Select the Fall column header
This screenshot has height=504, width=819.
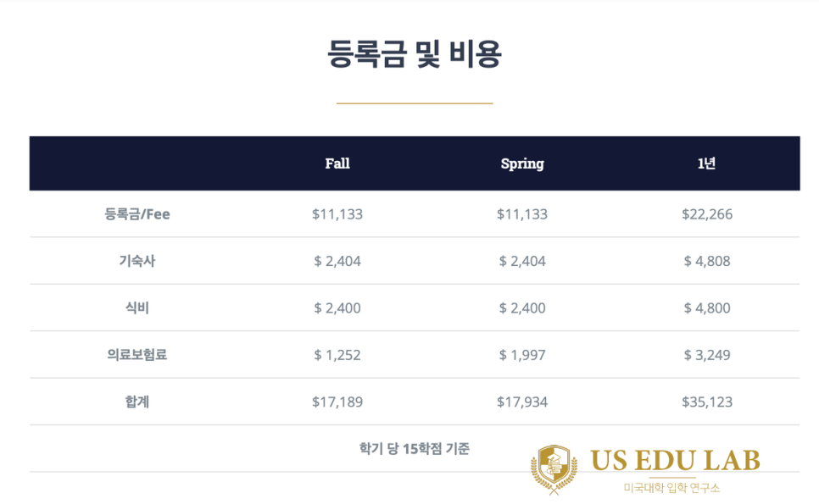click(x=337, y=163)
